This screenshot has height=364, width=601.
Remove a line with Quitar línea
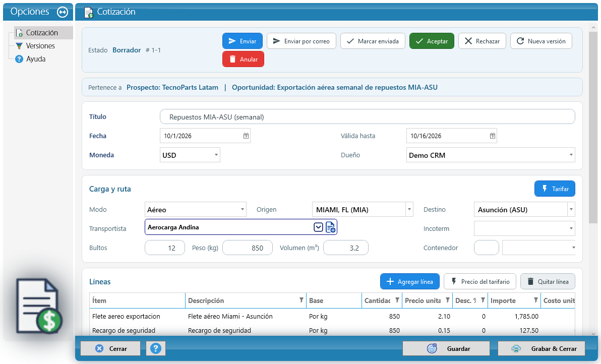point(548,282)
